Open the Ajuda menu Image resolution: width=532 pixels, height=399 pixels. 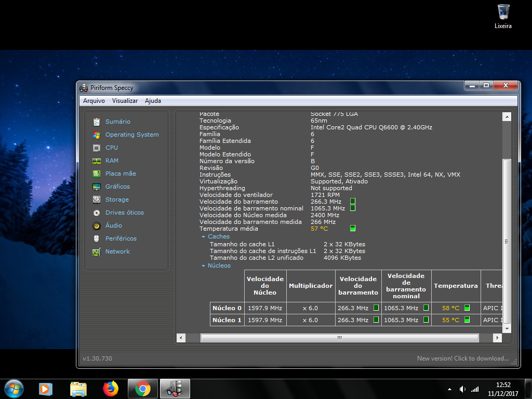(x=153, y=101)
